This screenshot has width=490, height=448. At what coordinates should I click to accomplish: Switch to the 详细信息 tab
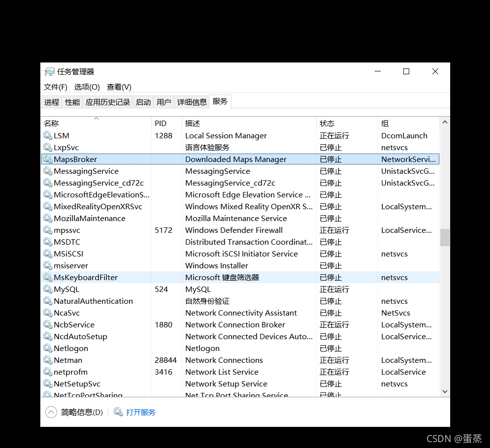(192, 102)
